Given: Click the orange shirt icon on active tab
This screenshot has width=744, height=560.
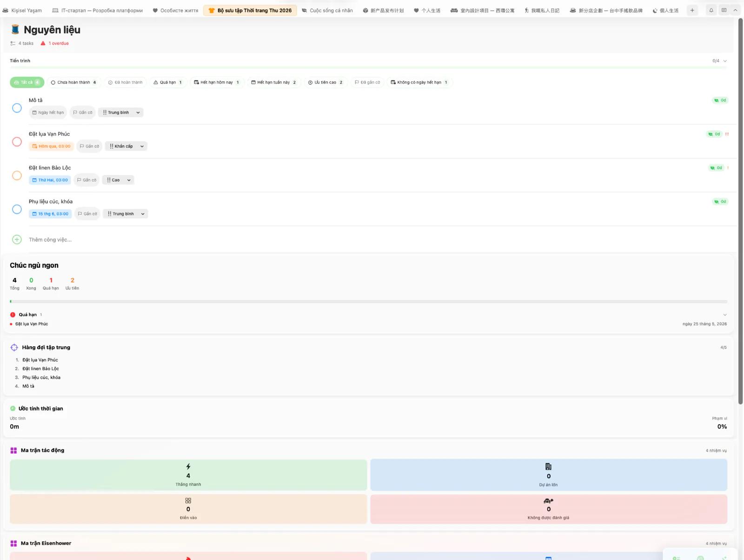Looking at the screenshot, I should click(x=212, y=10).
